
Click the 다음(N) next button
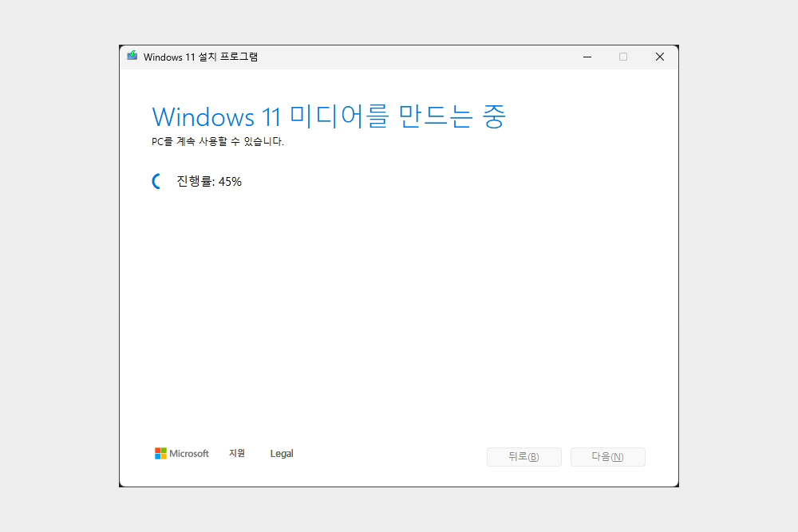coord(607,457)
